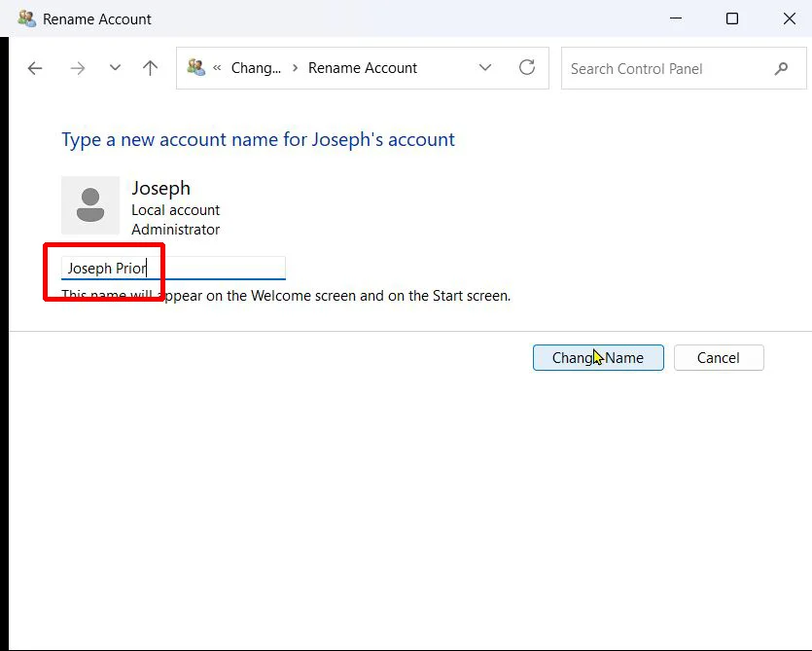Screen dimensions: 812x651
Task: Maximize the Rename Account window
Action: tap(732, 18)
